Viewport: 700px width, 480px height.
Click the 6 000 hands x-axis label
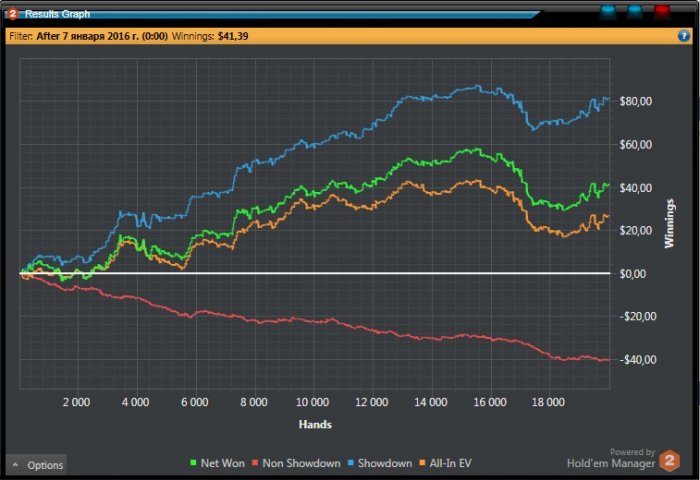[195, 402]
